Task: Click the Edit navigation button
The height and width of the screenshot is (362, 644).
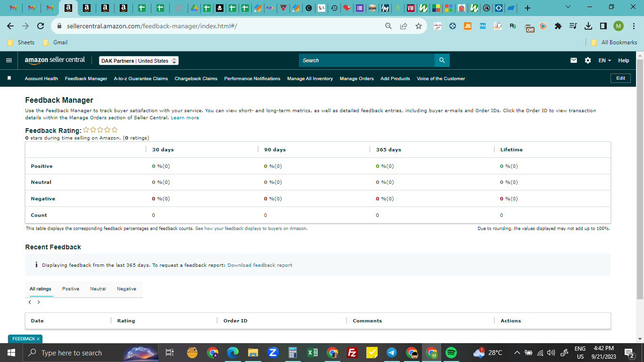Action: pos(620,78)
